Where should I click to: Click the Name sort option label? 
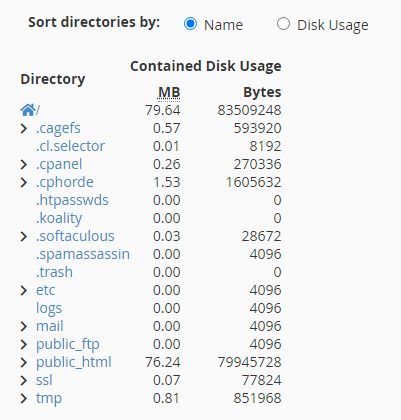coord(223,25)
